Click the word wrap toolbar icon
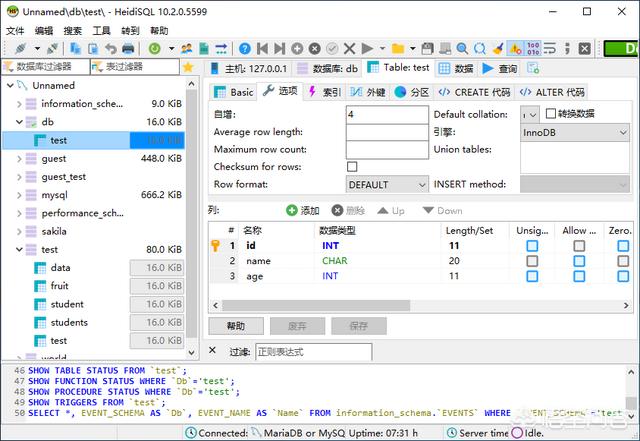 [x=550, y=49]
